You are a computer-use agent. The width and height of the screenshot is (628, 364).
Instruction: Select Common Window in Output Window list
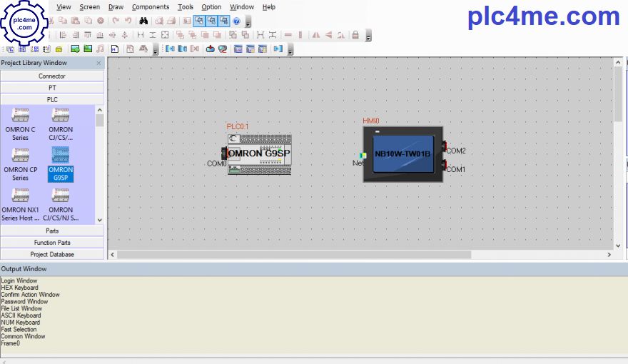click(x=23, y=336)
